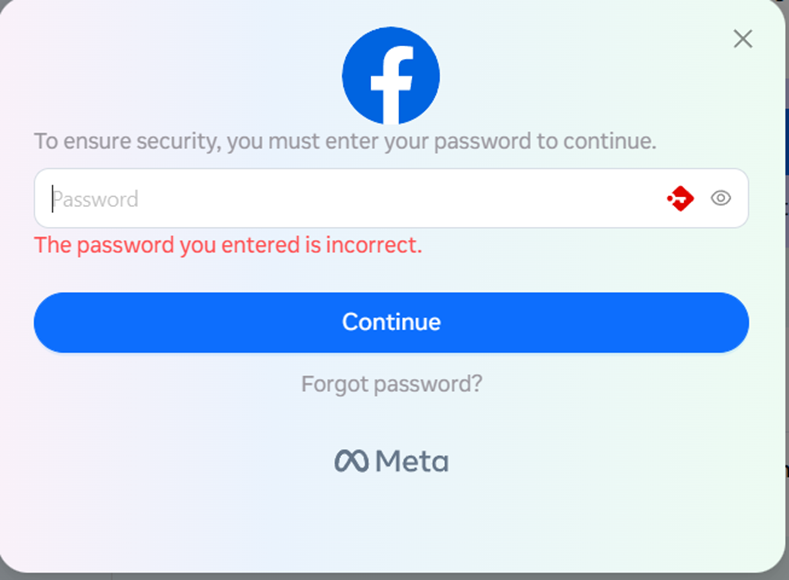
Task: Open the Forgot password? link
Action: pyautogui.click(x=391, y=384)
